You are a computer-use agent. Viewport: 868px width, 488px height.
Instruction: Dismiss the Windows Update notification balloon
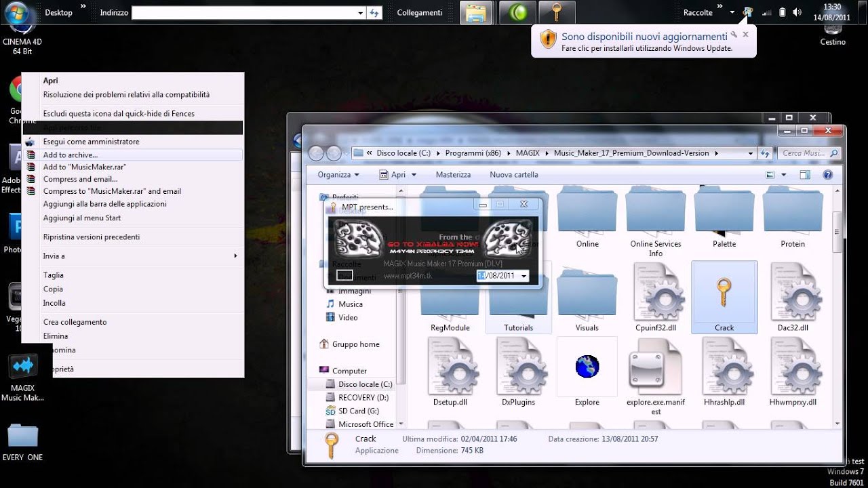click(746, 34)
